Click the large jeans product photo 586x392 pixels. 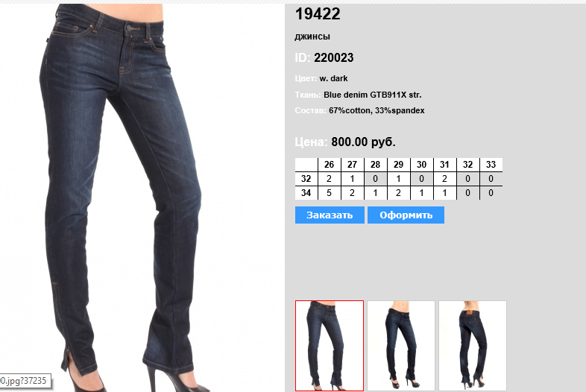[123, 197]
